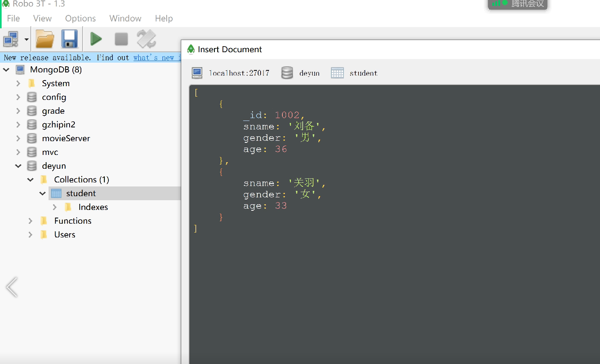
Task: Click the Indexes folder icon
Action: point(68,207)
